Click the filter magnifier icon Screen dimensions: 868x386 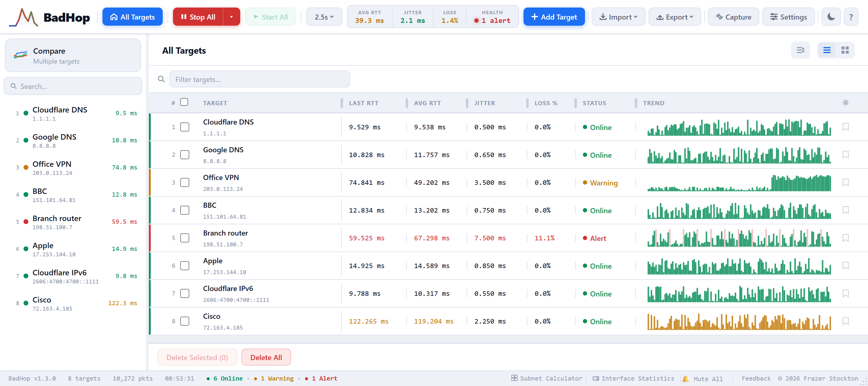(x=162, y=79)
